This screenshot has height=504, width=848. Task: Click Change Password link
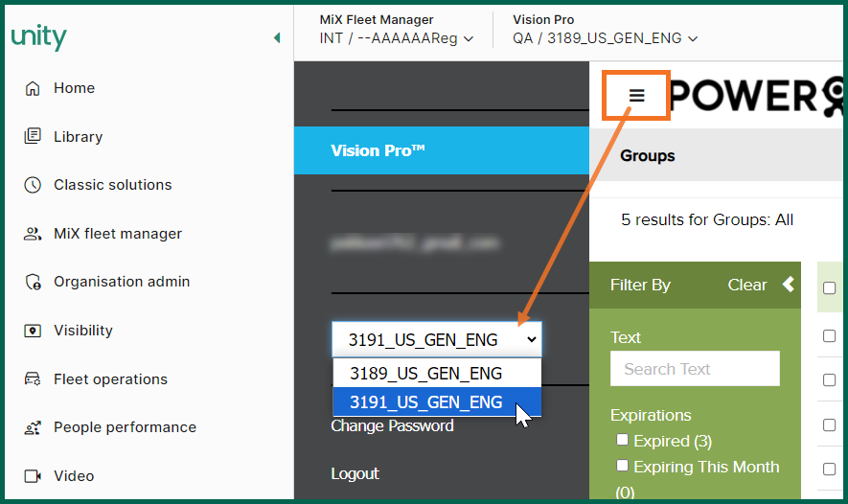point(392,425)
